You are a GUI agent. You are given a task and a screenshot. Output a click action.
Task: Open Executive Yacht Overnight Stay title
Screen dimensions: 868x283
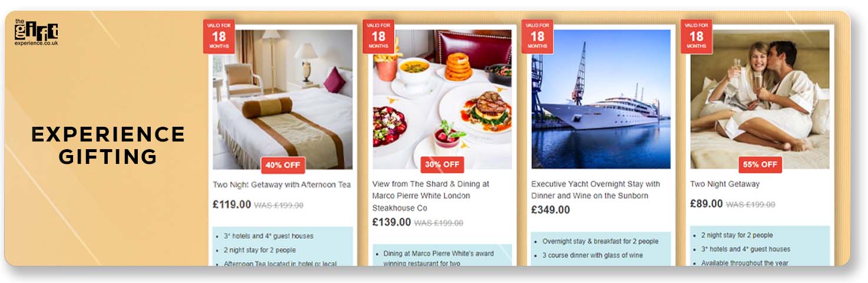point(595,190)
